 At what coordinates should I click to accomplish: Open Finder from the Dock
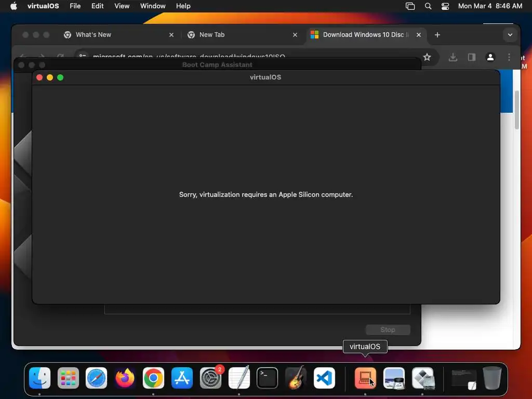coord(39,378)
